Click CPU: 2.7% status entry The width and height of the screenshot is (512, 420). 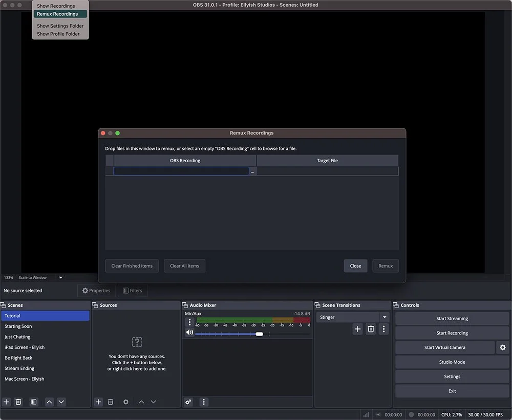(x=452, y=415)
